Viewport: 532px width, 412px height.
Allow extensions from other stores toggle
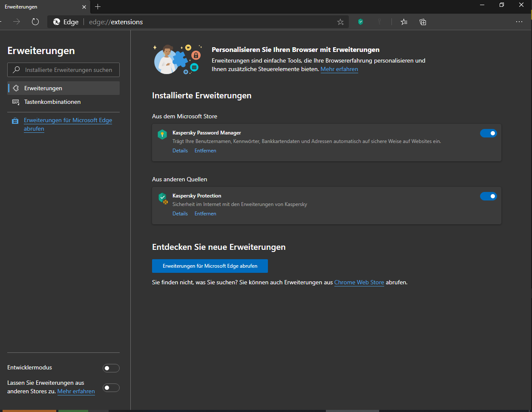(x=111, y=388)
